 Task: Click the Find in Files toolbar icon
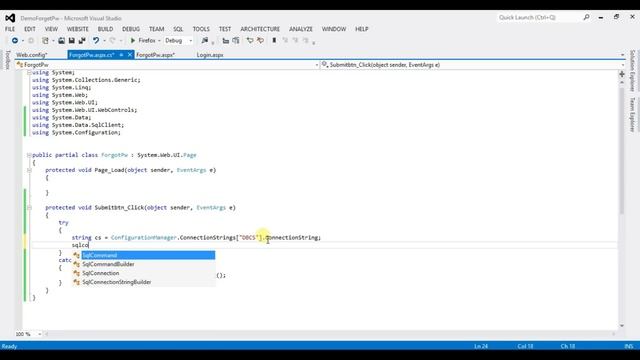205,40
